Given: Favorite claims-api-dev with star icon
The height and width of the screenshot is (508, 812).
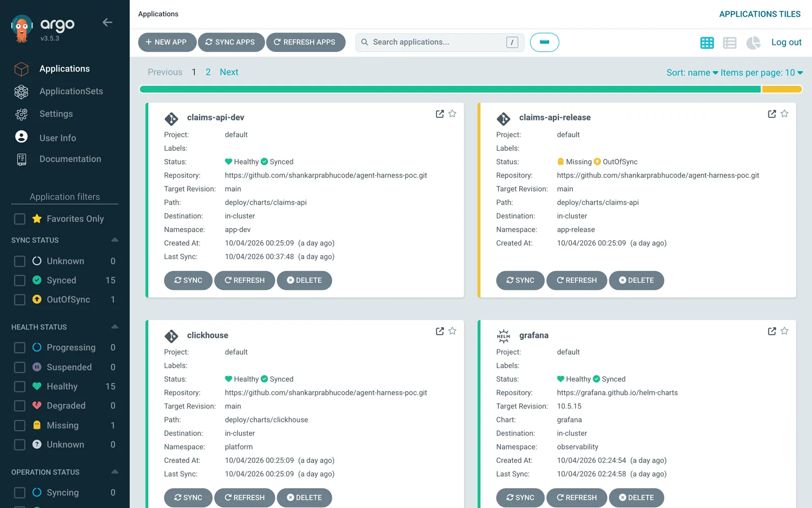Looking at the screenshot, I should [452, 114].
